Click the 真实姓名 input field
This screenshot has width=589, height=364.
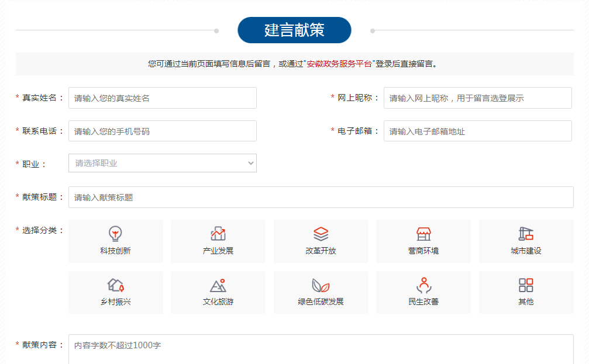point(163,98)
